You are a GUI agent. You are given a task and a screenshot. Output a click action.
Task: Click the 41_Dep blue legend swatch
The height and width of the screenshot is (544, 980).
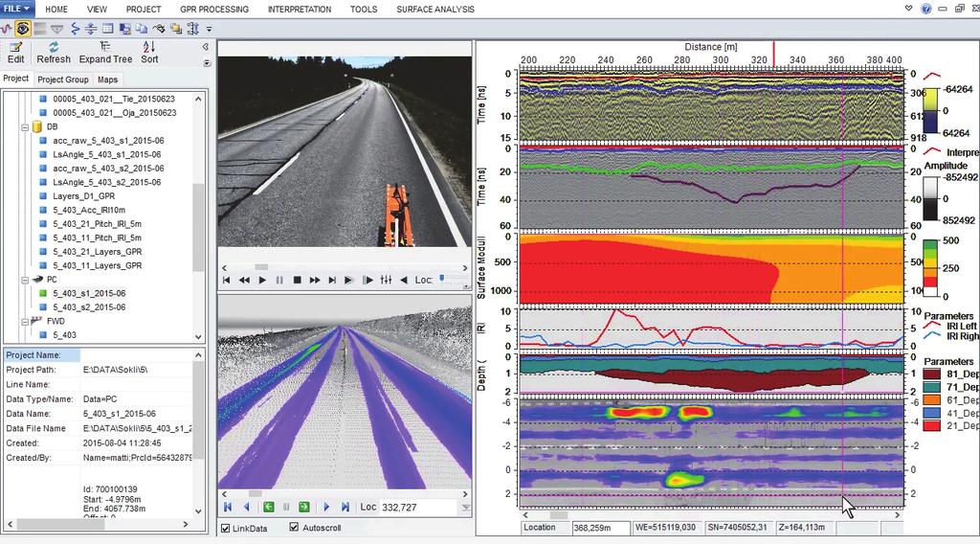coord(932,413)
